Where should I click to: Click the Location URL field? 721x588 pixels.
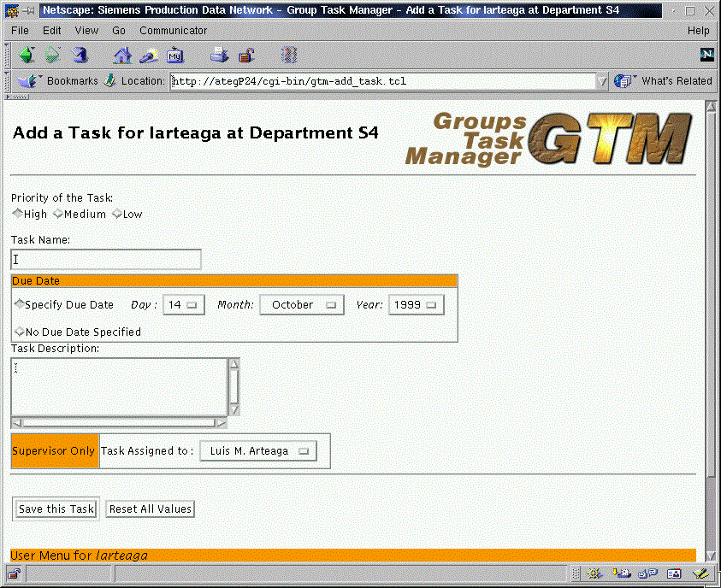point(382,81)
